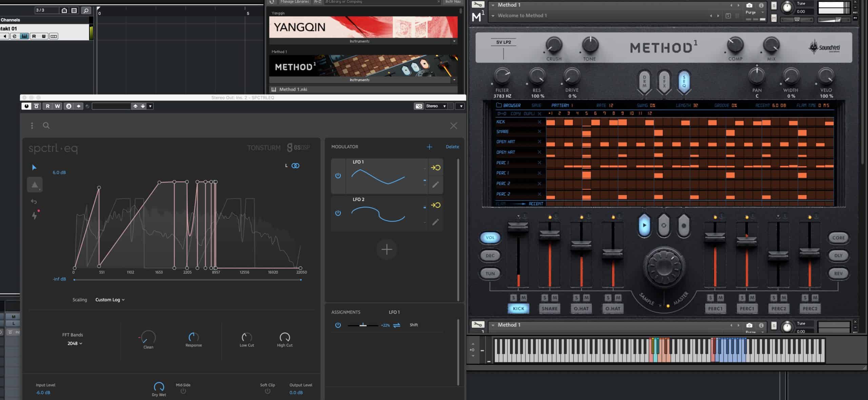Enable Mid-Side processing

coord(183,391)
